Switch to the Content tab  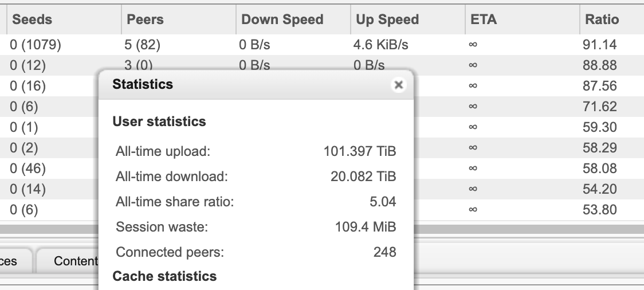pyautogui.click(x=74, y=261)
